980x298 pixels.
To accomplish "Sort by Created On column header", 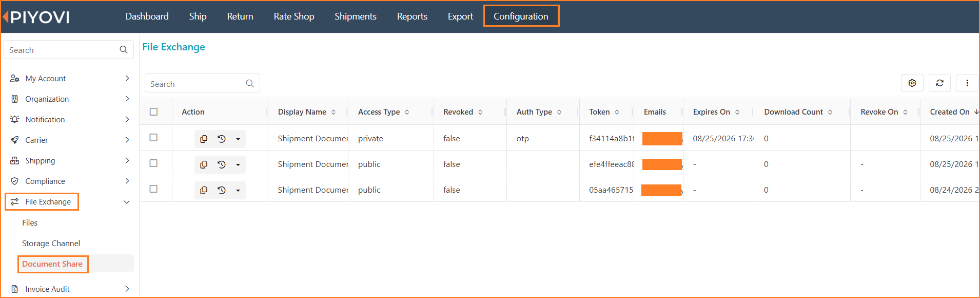I will click(954, 112).
